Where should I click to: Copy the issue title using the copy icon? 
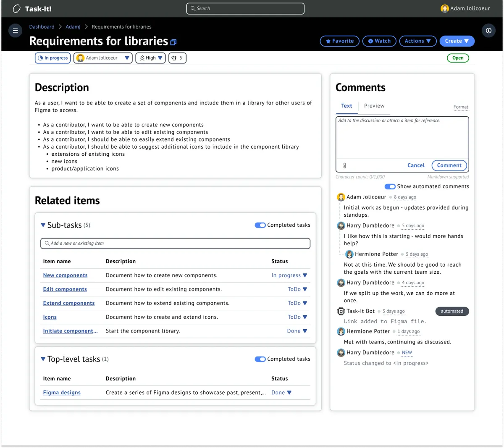pyautogui.click(x=173, y=42)
